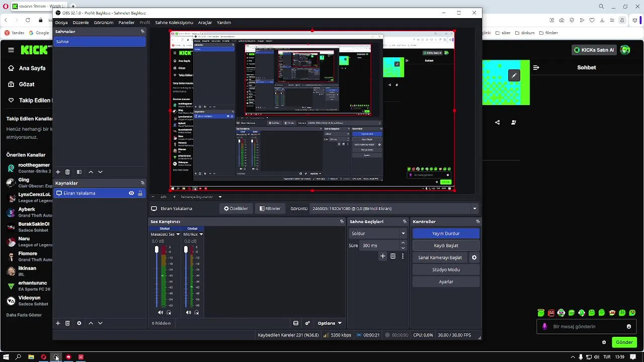Undock the Kaynaklar panel with float icon
Image resolution: width=644 pixels, height=362 pixels.
pyautogui.click(x=142, y=183)
